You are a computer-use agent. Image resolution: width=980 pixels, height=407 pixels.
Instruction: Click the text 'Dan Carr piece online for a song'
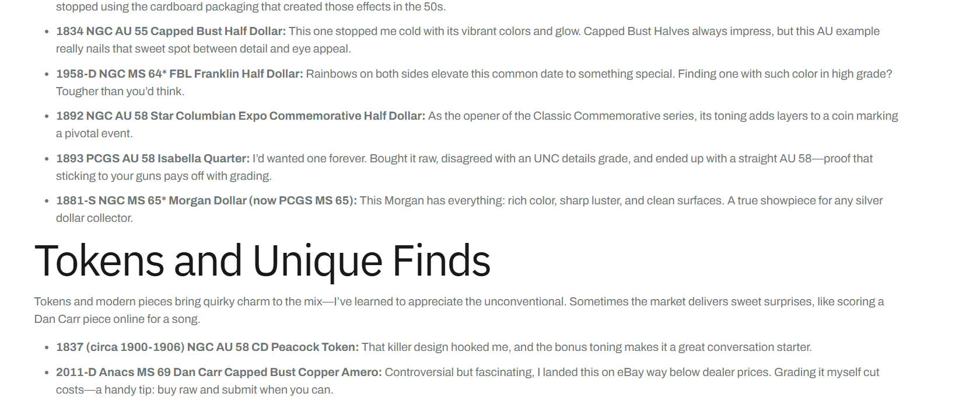(117, 319)
